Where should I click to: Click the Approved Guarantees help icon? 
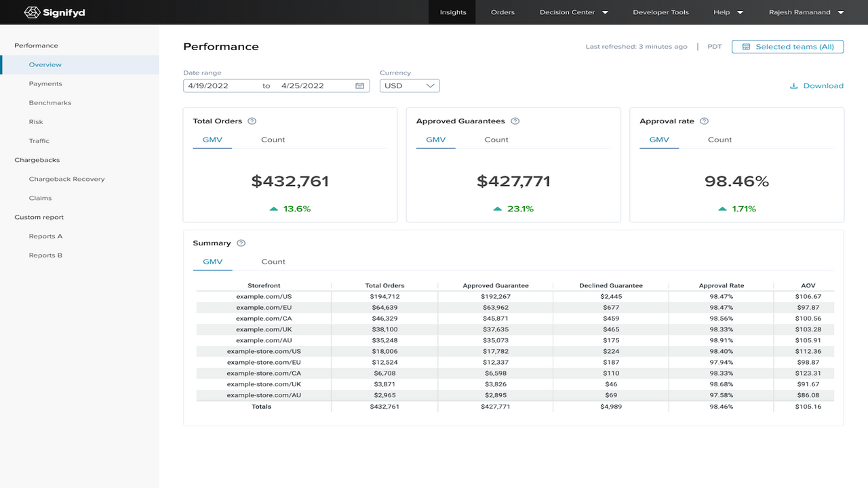pos(515,121)
